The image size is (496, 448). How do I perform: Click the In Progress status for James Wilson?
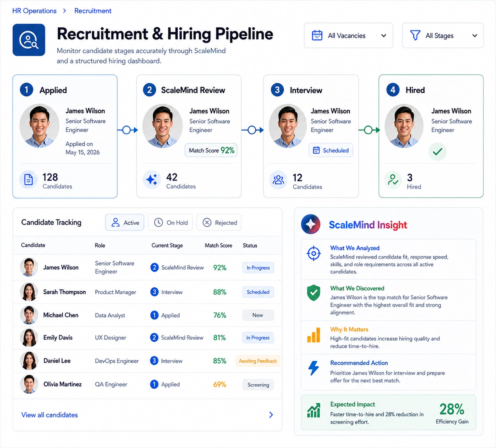click(258, 268)
